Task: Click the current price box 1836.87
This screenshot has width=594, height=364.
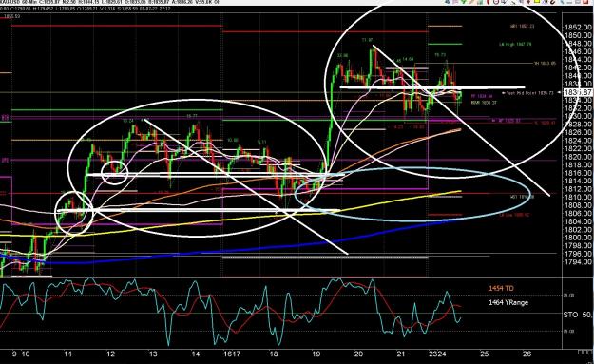Action: click(578, 92)
